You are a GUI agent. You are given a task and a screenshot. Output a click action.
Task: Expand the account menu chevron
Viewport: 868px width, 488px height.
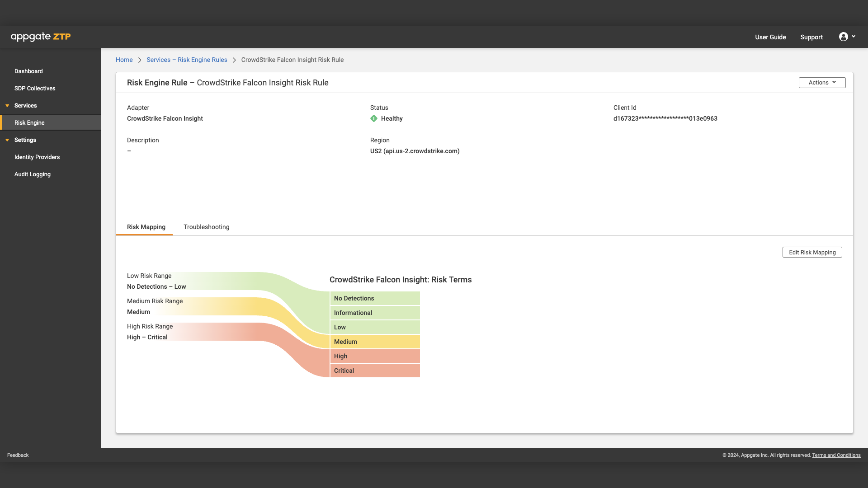pyautogui.click(x=854, y=36)
